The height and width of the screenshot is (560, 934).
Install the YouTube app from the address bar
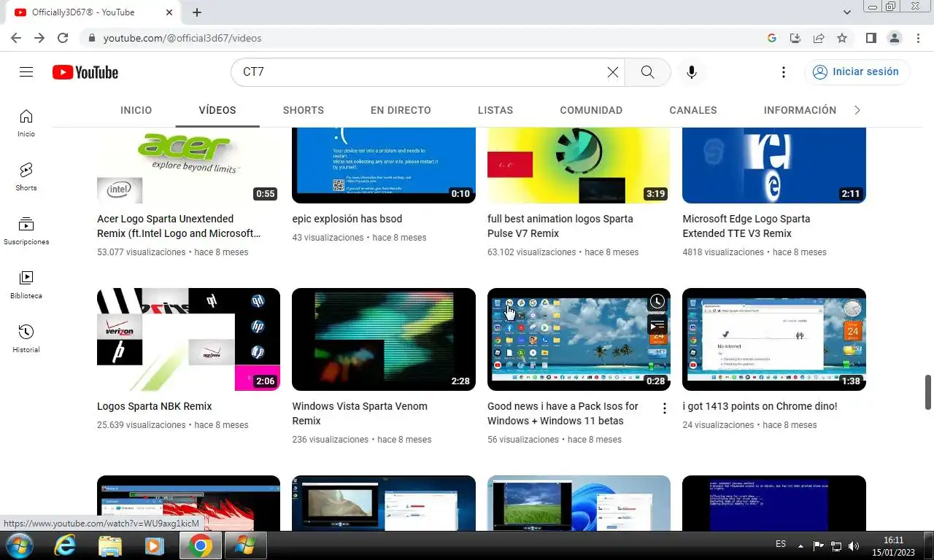coord(795,38)
